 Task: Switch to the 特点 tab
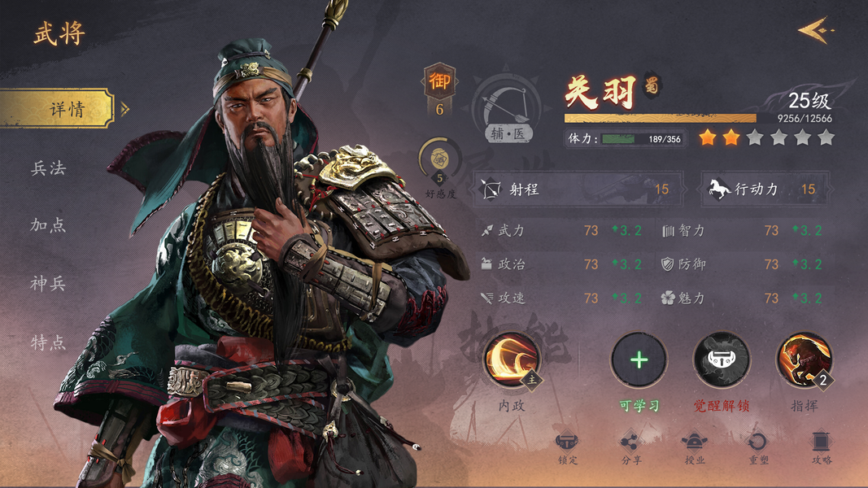(x=49, y=343)
